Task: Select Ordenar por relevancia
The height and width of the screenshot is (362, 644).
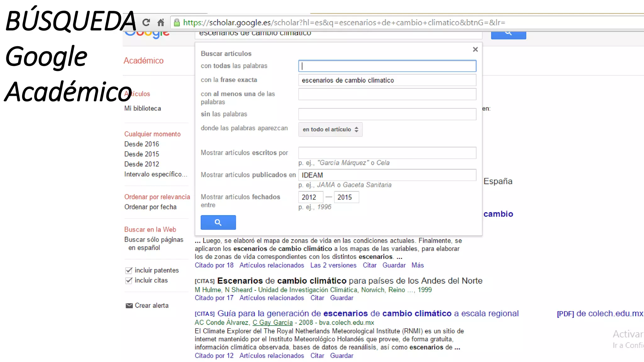Action: [x=157, y=197]
